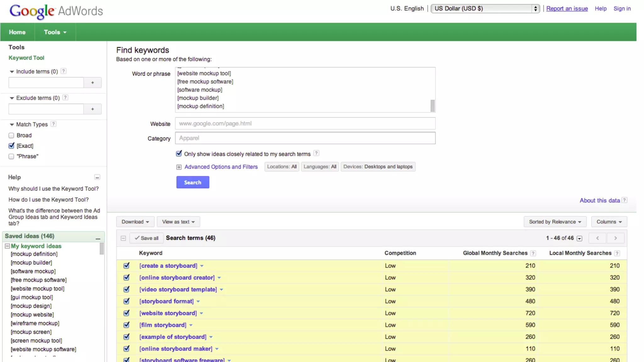Click the previous results page arrow

point(597,238)
